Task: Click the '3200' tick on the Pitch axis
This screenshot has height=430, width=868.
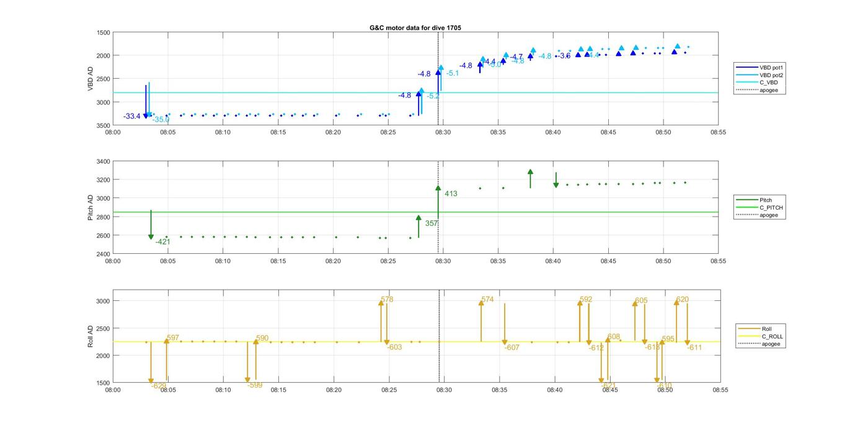Action: [x=104, y=181]
